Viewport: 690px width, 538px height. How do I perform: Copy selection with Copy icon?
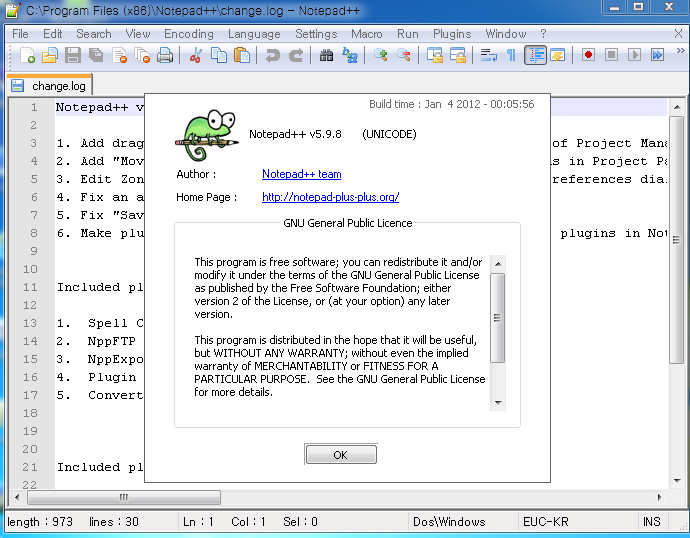pos(219,55)
